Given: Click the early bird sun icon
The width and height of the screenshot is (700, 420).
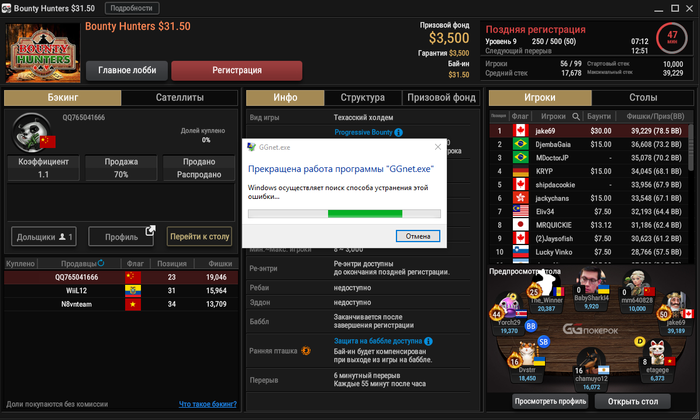Looking at the screenshot, I should pos(306,351).
